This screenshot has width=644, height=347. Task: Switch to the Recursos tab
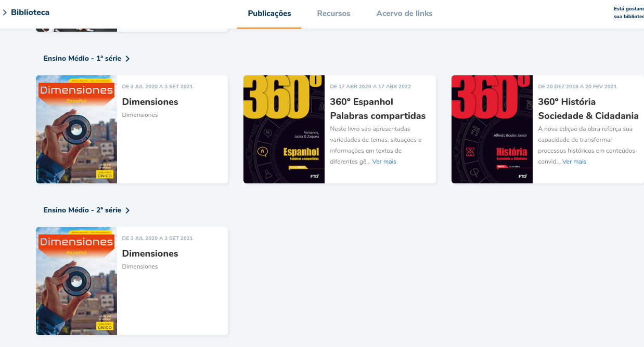click(334, 14)
